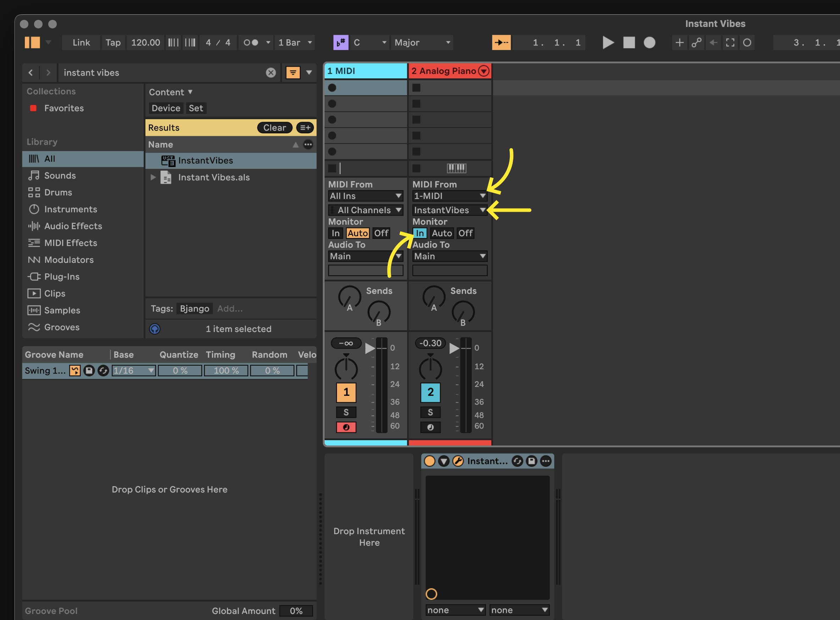Image resolution: width=840 pixels, height=620 pixels.
Task: Go forward with browser history arrow
Action: [x=48, y=72]
